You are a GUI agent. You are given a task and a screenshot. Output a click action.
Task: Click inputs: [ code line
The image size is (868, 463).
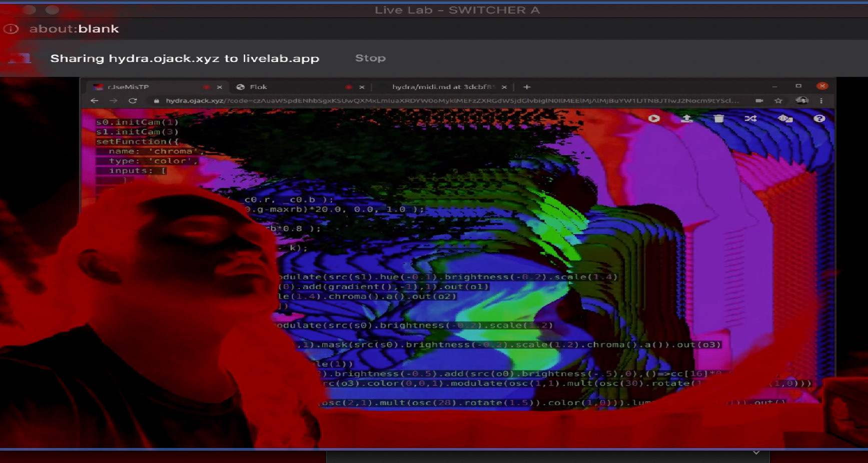point(138,170)
